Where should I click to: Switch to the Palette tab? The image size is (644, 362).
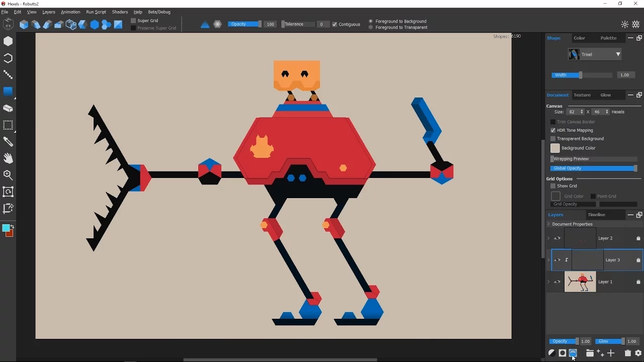coord(608,38)
